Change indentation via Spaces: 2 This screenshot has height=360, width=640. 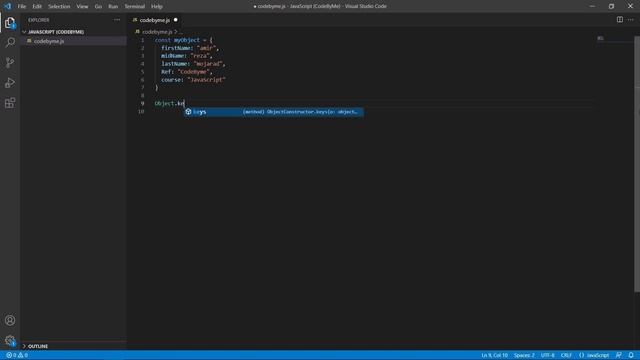click(524, 355)
